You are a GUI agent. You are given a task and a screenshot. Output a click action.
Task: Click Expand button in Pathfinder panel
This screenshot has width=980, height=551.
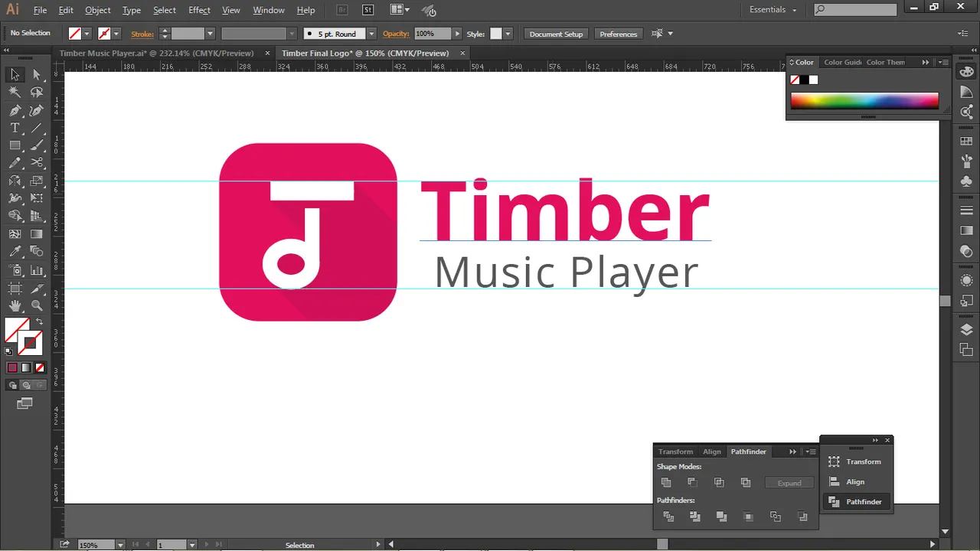[789, 483]
